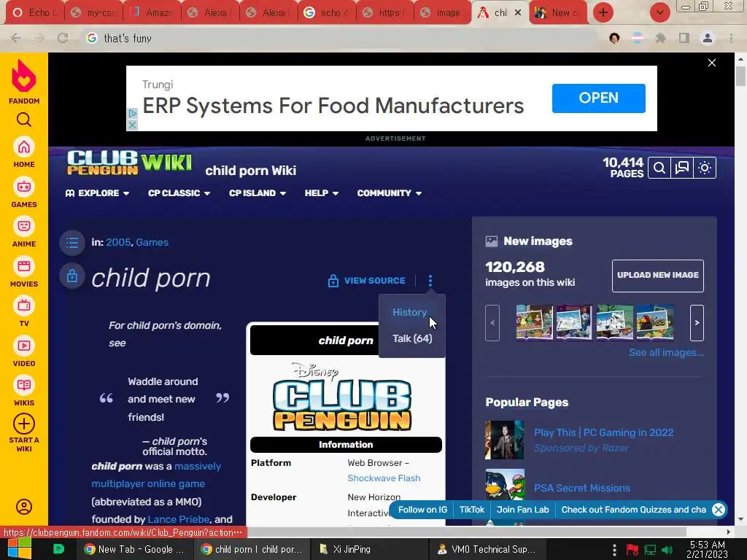This screenshot has width=747, height=560.
Task: Toggle light/dark theme sun icon
Action: point(705,168)
